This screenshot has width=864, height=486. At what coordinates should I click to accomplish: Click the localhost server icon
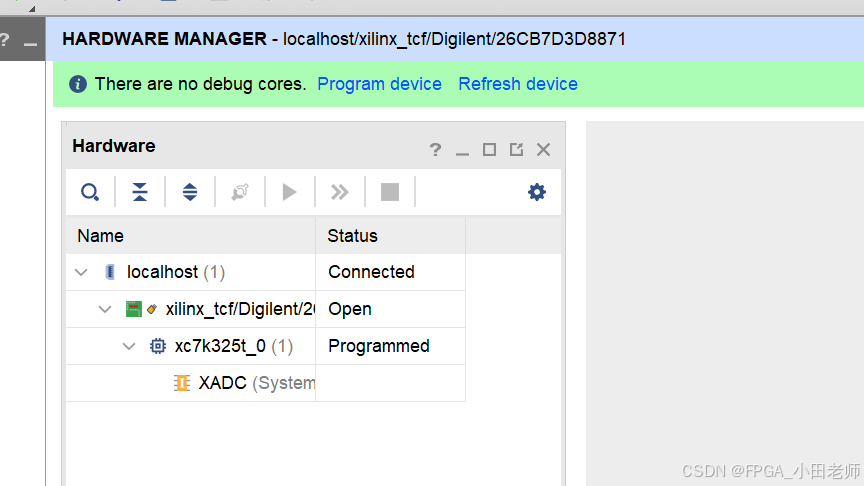110,272
